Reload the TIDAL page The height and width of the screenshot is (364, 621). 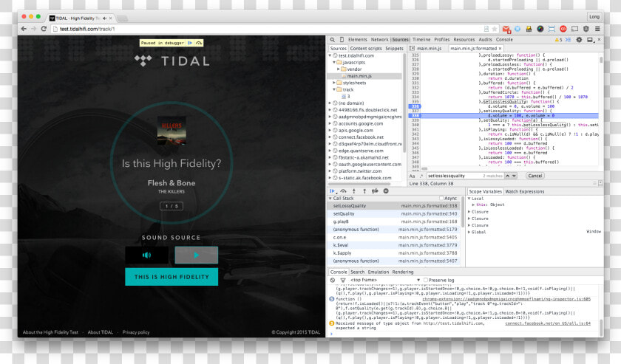click(44, 29)
